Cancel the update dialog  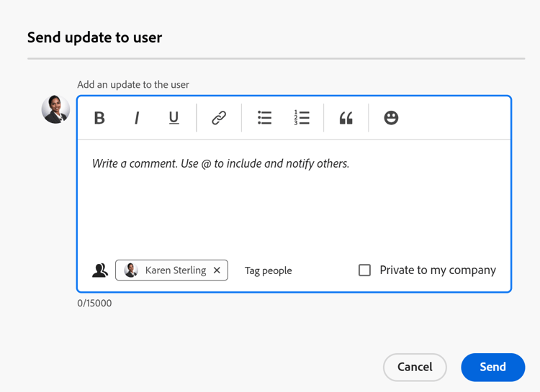click(x=415, y=367)
